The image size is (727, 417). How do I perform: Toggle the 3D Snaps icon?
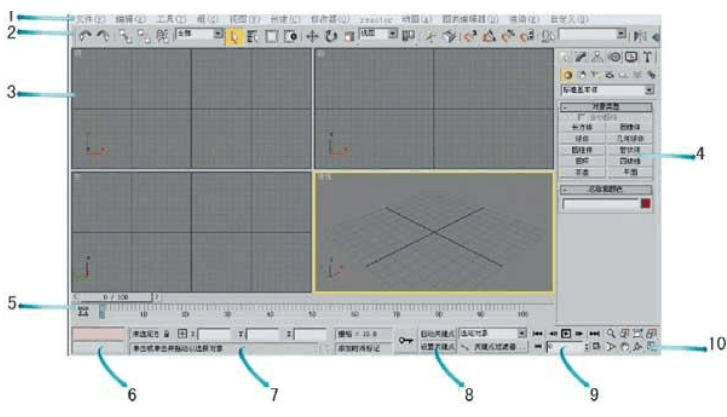pos(470,36)
